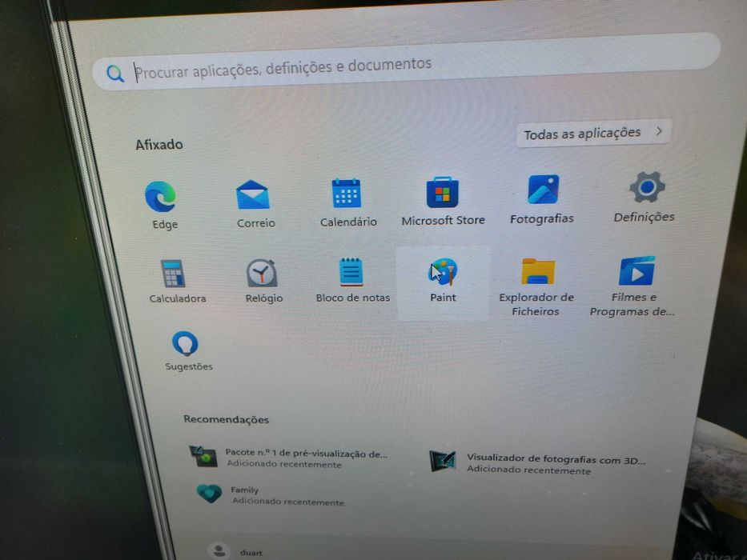Viewport: 747px width, 560px height.
Task: Open recommended Pacote n.º 1 de pré-visualização
Action: point(289,458)
